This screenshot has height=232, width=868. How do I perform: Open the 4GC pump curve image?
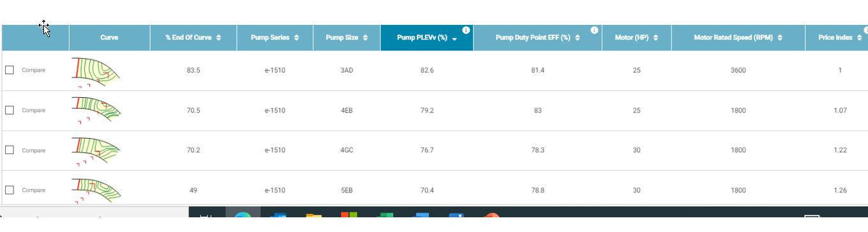(x=96, y=151)
